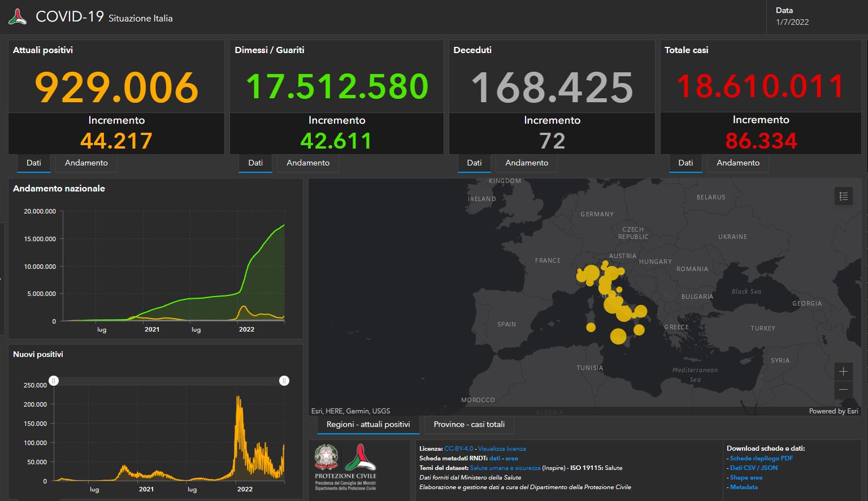Switch to Andamento under Totale casi
868x501 pixels.
click(737, 163)
